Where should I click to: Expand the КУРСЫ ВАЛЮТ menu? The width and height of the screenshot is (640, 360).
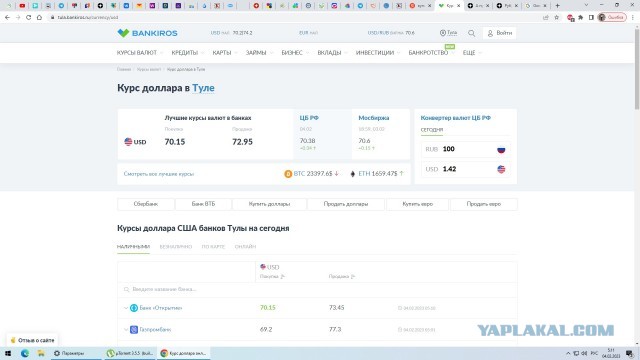pos(140,53)
